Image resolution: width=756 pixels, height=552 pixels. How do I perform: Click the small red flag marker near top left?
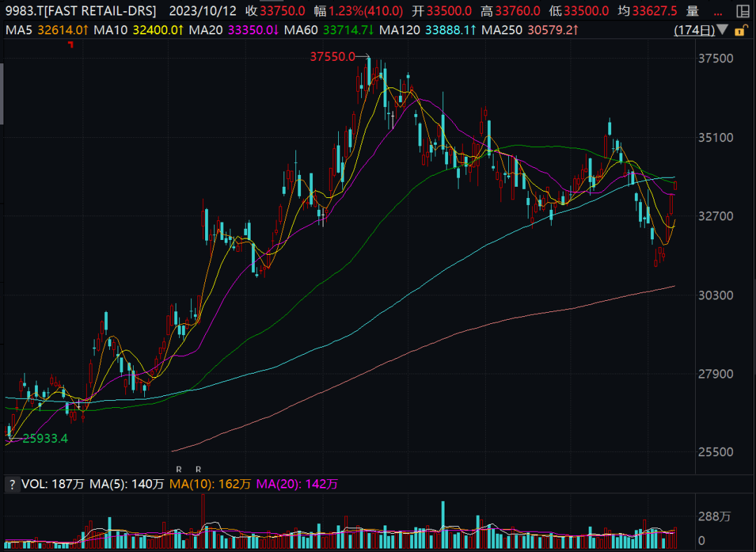[x=71, y=45]
